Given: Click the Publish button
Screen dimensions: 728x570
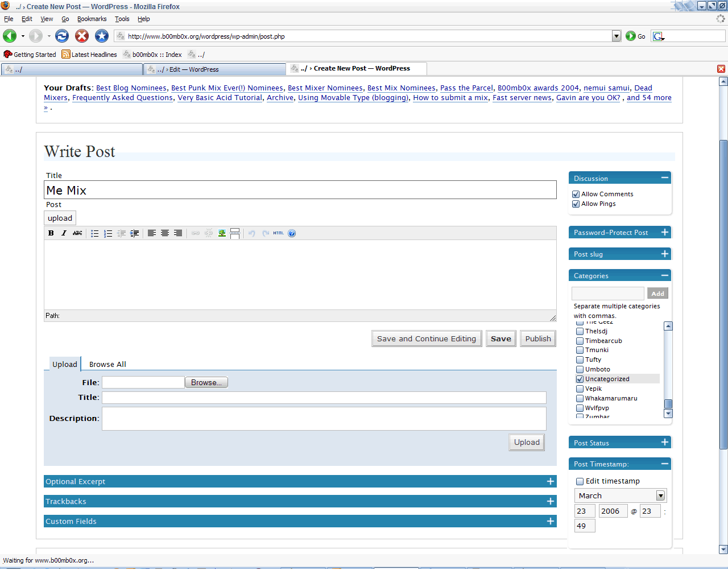Looking at the screenshot, I should [537, 339].
